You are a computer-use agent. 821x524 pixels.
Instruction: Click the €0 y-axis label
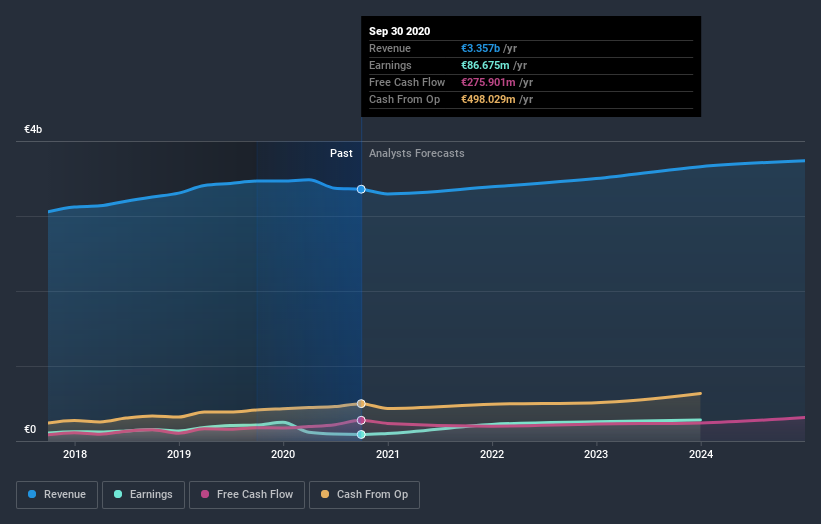point(30,429)
